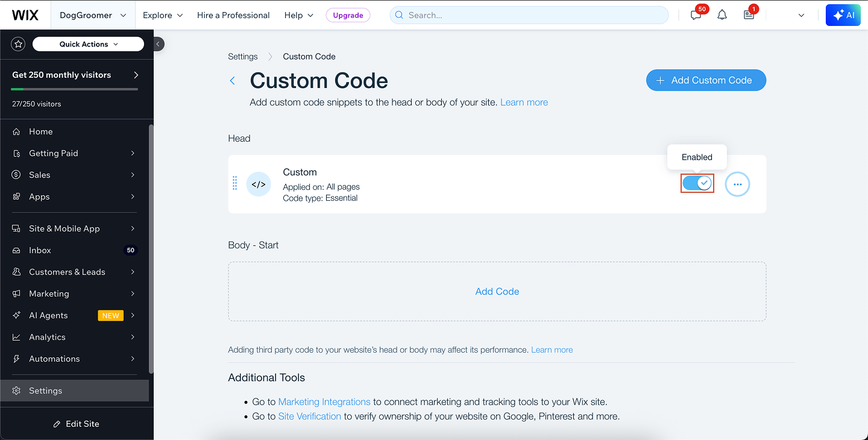This screenshot has width=868, height=440.
Task: Open the chat messages icon with 50 badge
Action: [x=696, y=15]
